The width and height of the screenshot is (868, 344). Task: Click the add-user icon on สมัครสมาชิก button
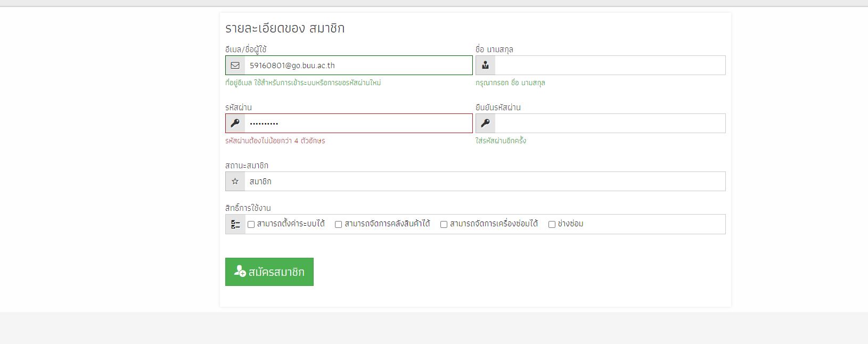click(240, 271)
